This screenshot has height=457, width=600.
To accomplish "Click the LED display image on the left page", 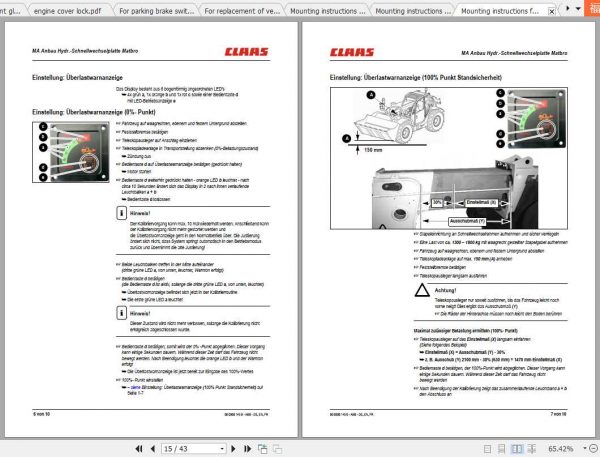I will (x=71, y=152).
